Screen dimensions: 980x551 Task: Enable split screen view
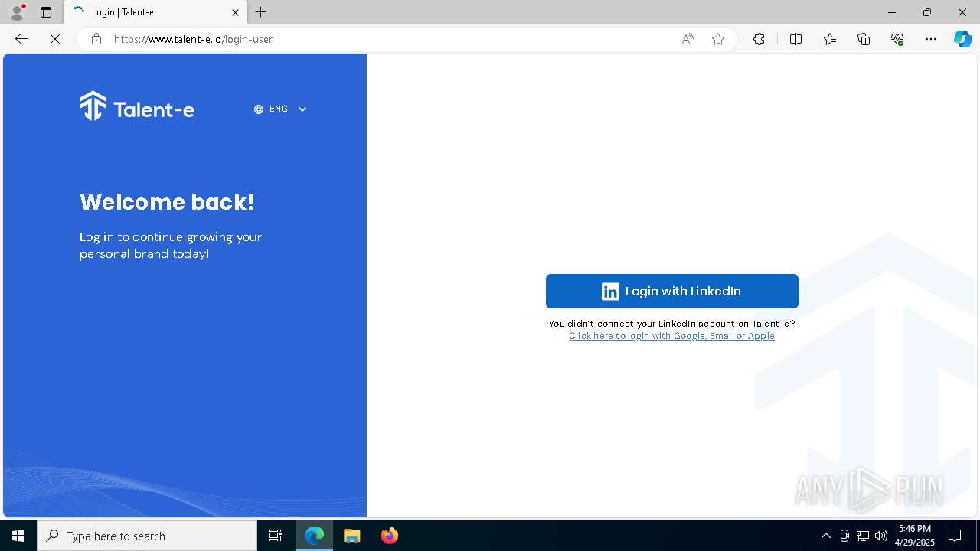(795, 39)
